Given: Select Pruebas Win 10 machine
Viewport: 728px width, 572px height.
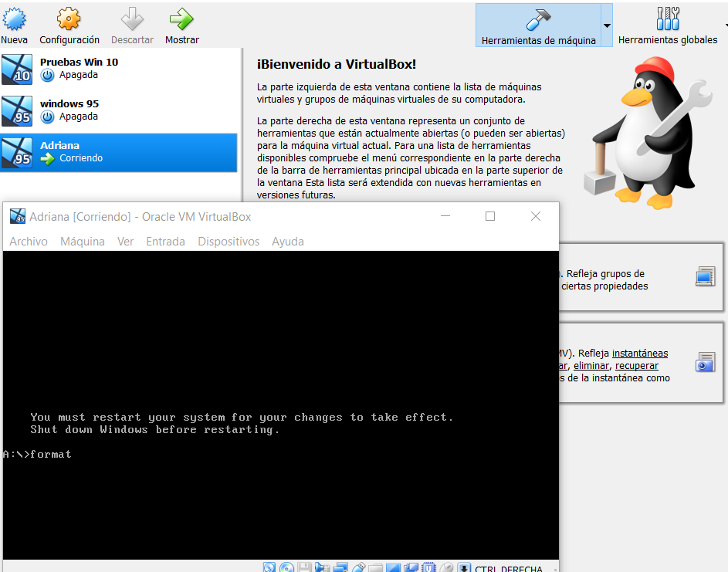Looking at the screenshot, I should (x=118, y=69).
